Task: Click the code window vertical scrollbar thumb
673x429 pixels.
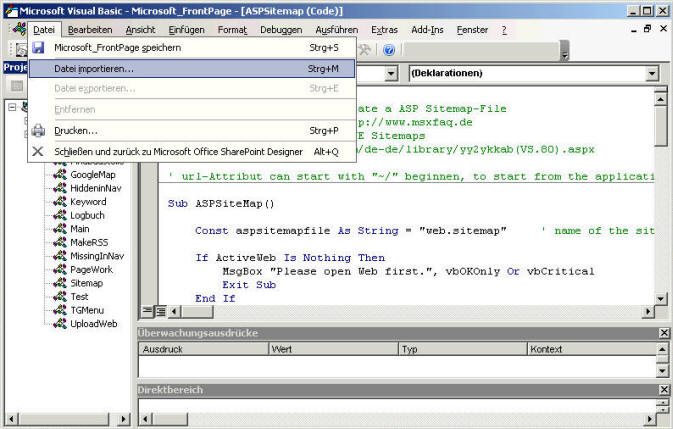Action: coord(661,128)
